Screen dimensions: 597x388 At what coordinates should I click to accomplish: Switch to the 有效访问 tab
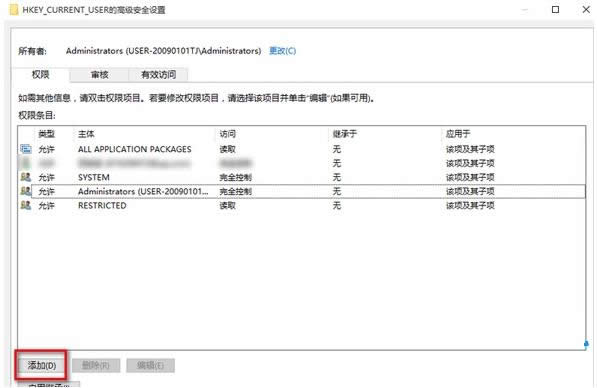point(158,75)
